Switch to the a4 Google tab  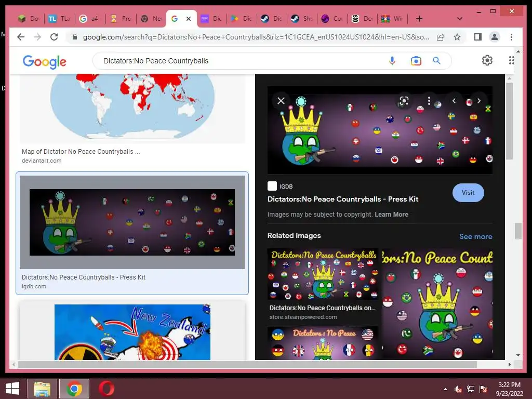coord(90,19)
